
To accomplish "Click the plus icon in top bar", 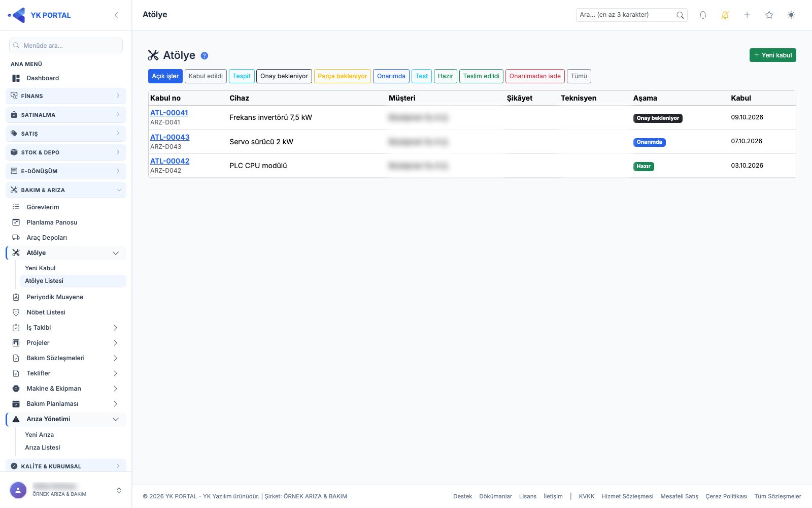I will coord(747,15).
